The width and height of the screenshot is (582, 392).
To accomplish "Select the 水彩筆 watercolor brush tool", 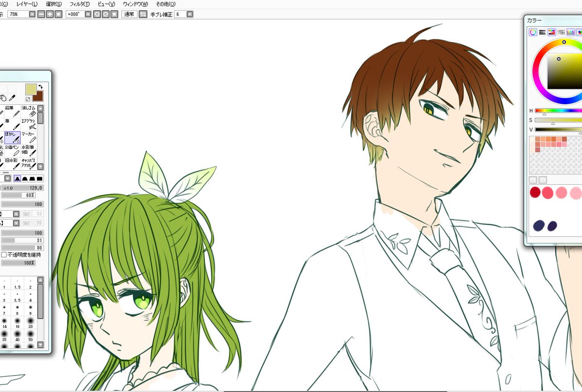I will [x=29, y=150].
